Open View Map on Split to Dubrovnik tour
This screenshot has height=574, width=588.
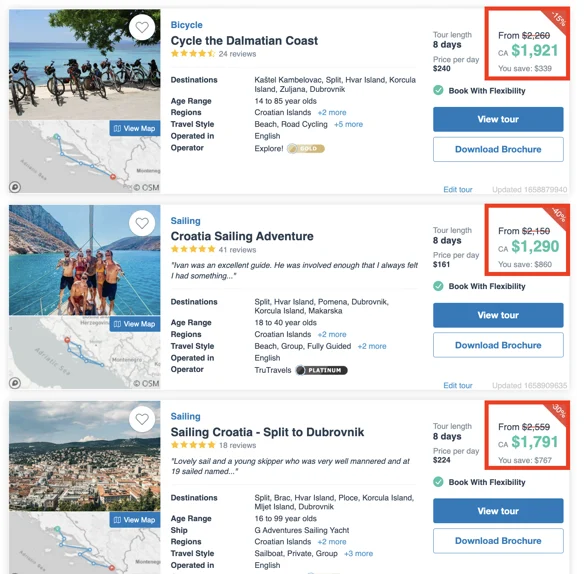135,520
